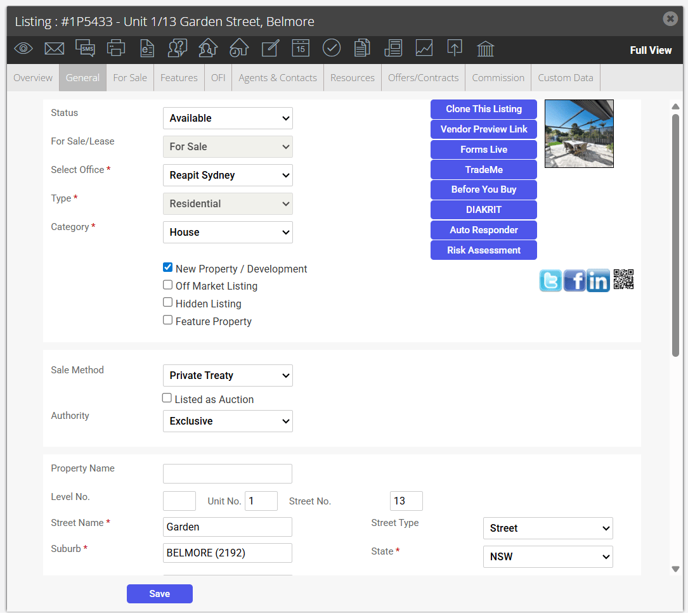Expand the Category dropdown showing House
The image size is (688, 616).
(228, 233)
